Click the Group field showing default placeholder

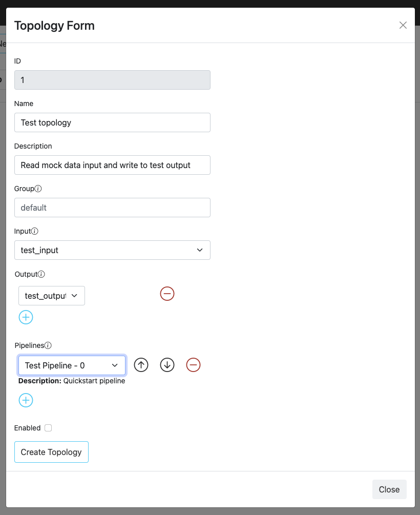112,207
